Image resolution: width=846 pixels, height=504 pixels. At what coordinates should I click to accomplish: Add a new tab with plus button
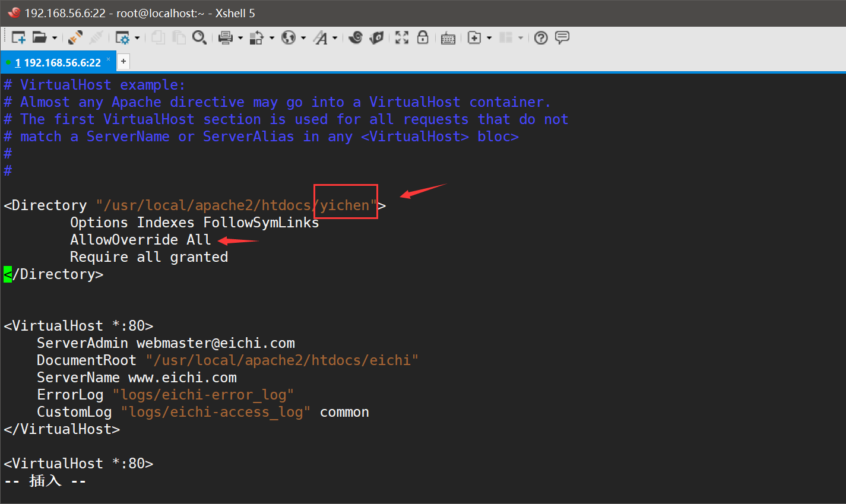click(x=123, y=61)
